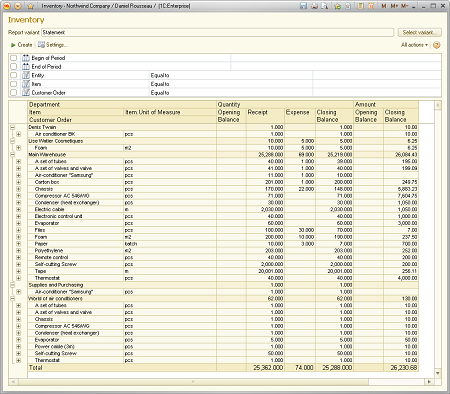Expand the Power cable (3m) row
This screenshot has height=394, width=450.
pyautogui.click(x=18, y=346)
